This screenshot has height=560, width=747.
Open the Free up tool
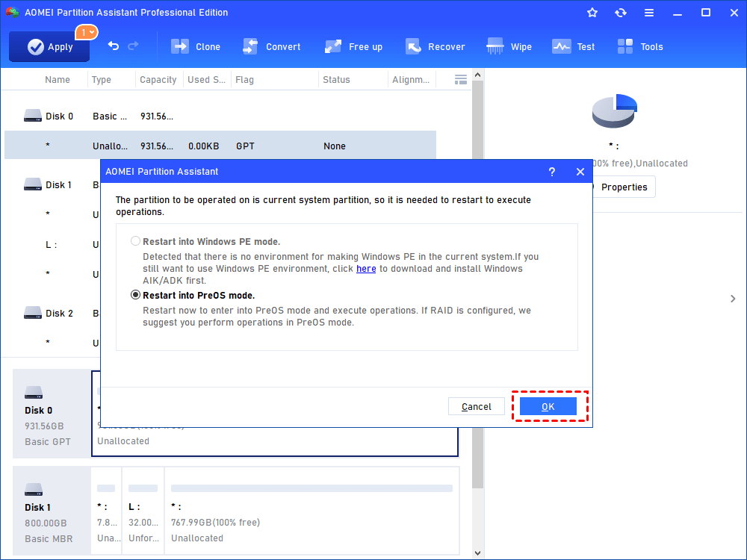[353, 46]
